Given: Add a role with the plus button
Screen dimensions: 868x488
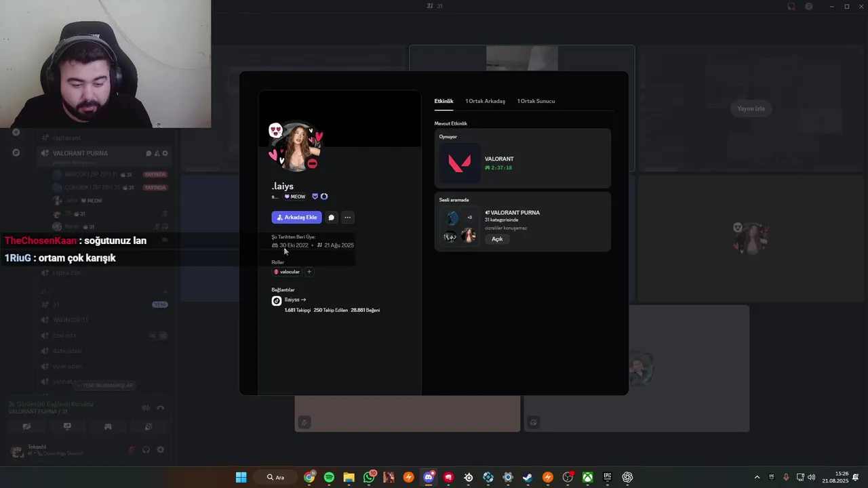Looking at the screenshot, I should tap(309, 272).
